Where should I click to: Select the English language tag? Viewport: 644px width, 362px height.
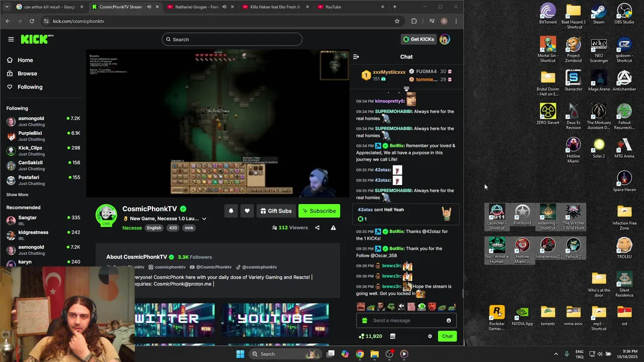(x=154, y=228)
